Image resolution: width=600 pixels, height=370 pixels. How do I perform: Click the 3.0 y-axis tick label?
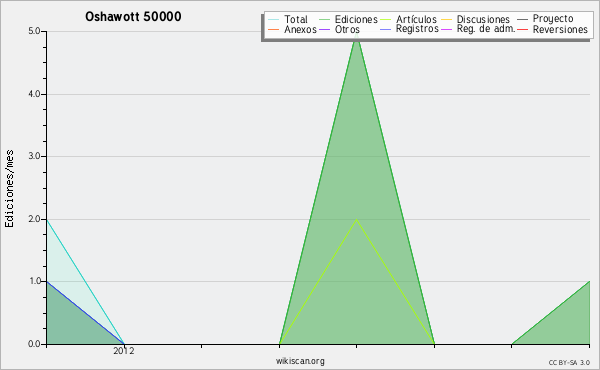pos(34,156)
